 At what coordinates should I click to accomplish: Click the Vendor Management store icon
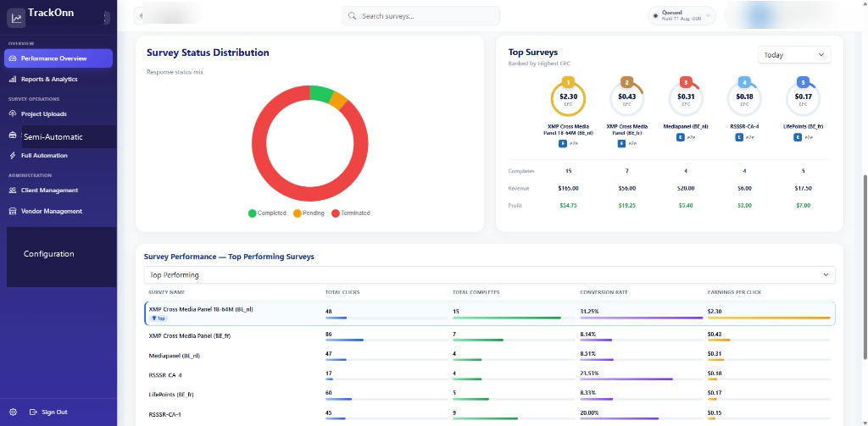point(14,212)
